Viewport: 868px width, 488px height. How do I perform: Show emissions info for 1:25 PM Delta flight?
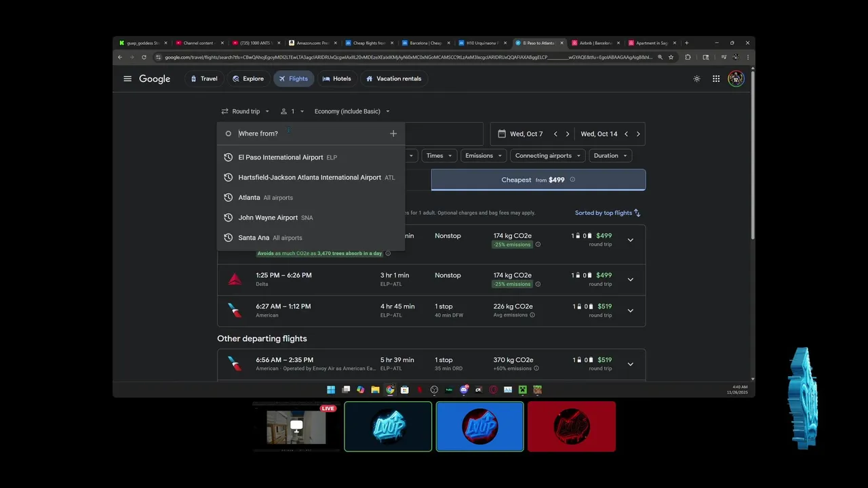coord(538,284)
